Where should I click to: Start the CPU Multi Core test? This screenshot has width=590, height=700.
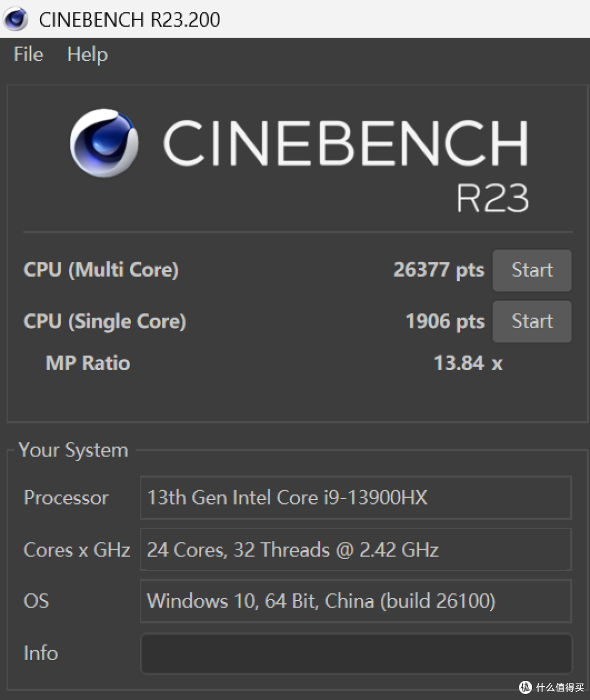(532, 270)
